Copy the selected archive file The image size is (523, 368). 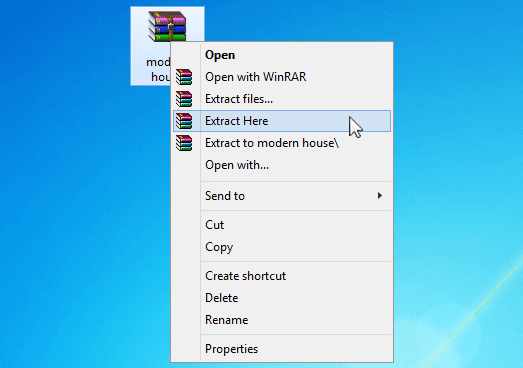(219, 247)
